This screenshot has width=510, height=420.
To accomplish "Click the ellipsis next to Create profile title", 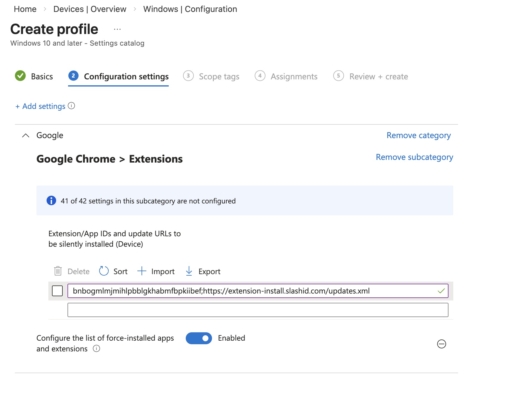I will tap(117, 29).
